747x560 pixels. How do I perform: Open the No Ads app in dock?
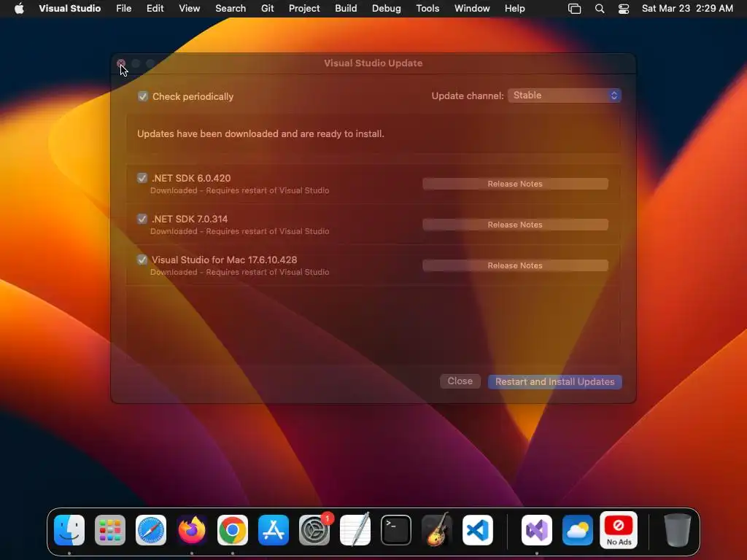(619, 529)
